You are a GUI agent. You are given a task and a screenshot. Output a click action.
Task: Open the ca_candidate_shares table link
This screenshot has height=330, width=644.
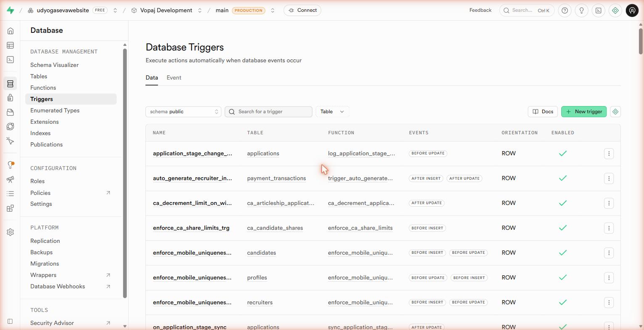[275, 228]
